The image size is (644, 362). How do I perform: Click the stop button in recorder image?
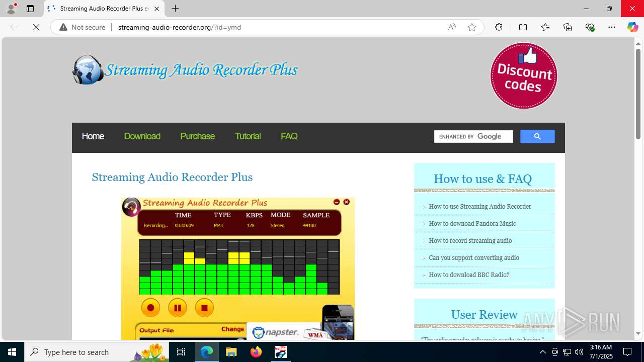click(204, 308)
